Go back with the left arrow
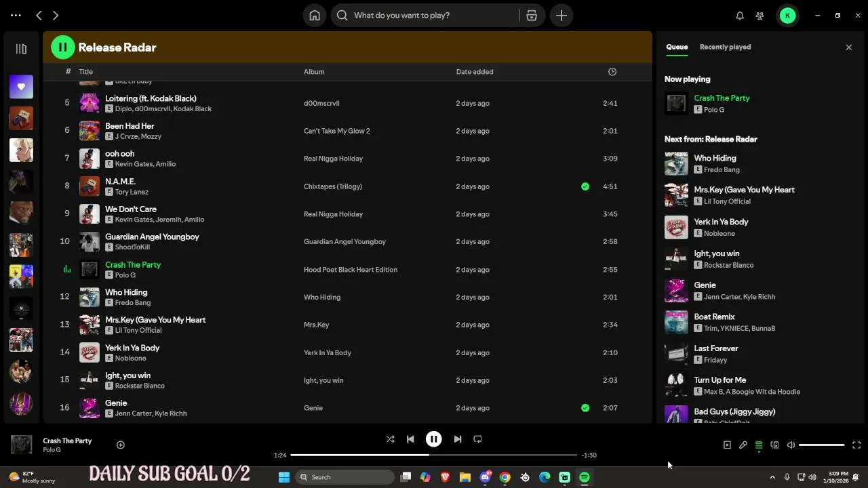This screenshot has width=868, height=488. tap(39, 15)
